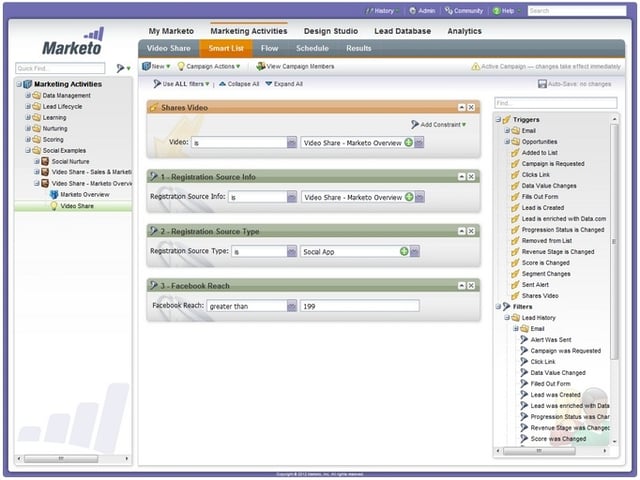640x480 pixels.
Task: Open the Analytics tab
Action: pos(464,31)
